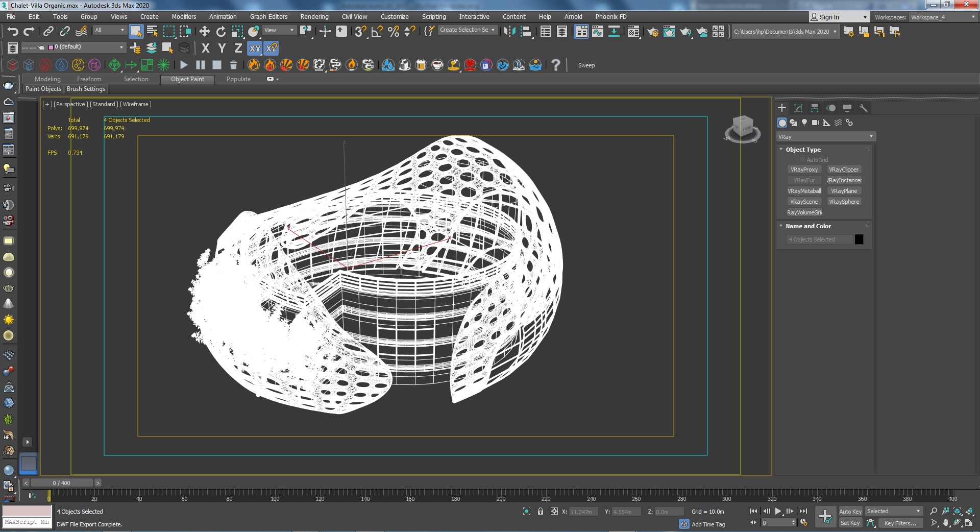This screenshot has height=532, width=980.
Task: Activate the Undo arrow icon
Action: tap(13, 32)
